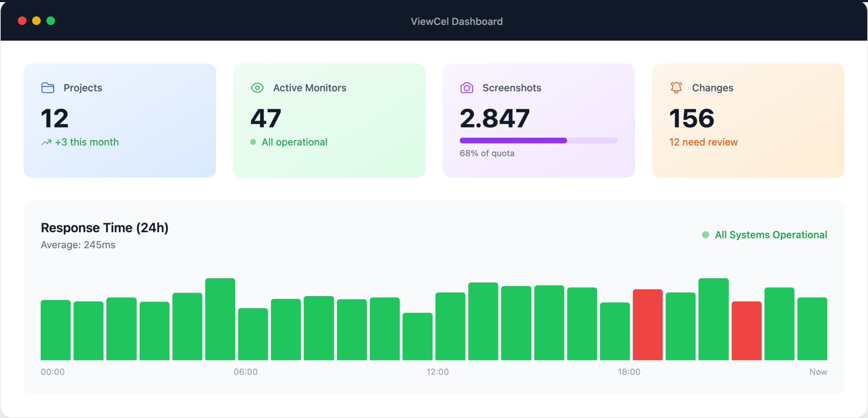Click the 18:00 timeline label
The image size is (868, 418).
point(629,372)
